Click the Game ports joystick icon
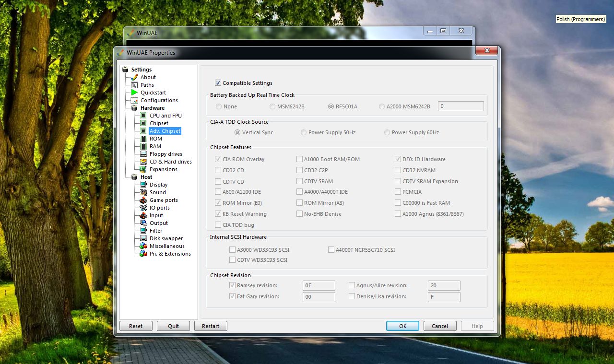The width and height of the screenshot is (614, 364). coord(143,200)
